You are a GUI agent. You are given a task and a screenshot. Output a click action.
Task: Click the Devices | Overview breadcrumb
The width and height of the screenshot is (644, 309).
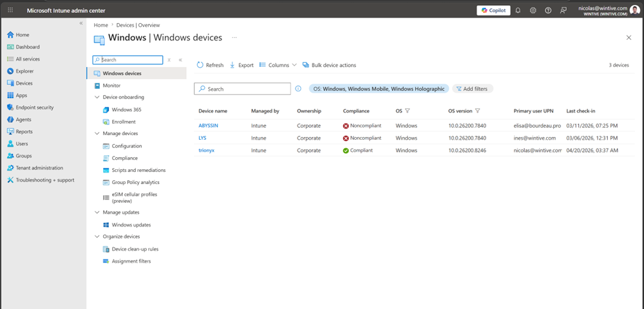138,25
